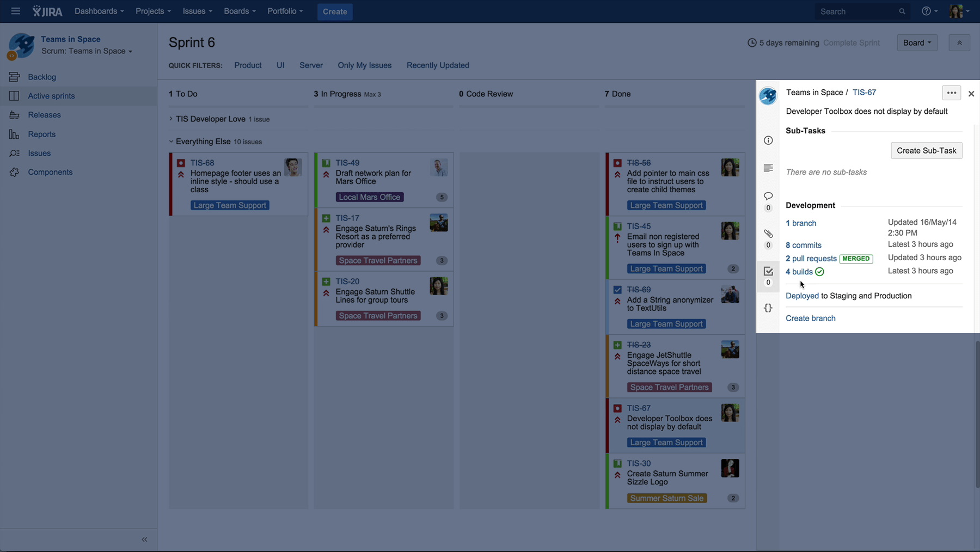Open the development curly-braces icon
The height and width of the screenshot is (552, 980).
click(768, 308)
